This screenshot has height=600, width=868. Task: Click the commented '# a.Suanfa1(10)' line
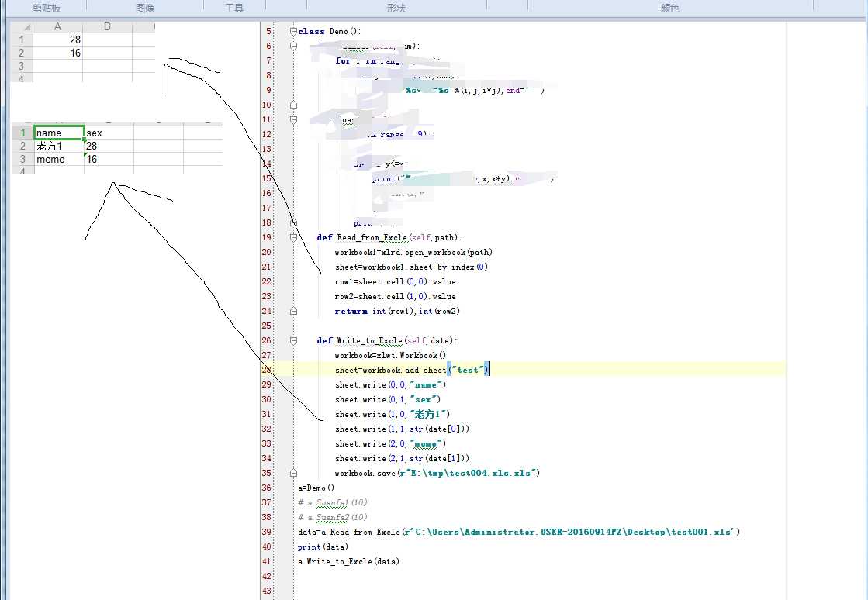pyautogui.click(x=332, y=502)
